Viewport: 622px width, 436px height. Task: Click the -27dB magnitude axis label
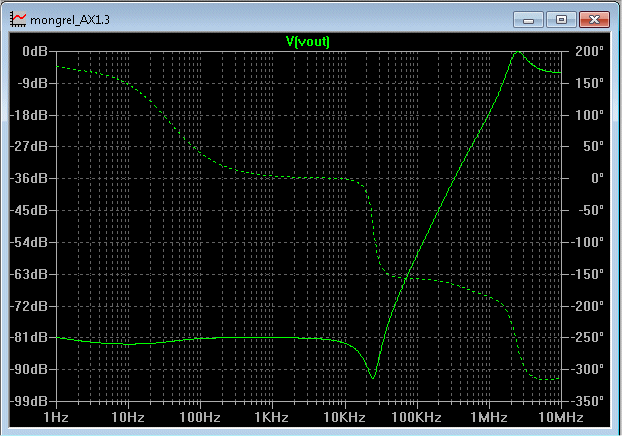[29, 146]
